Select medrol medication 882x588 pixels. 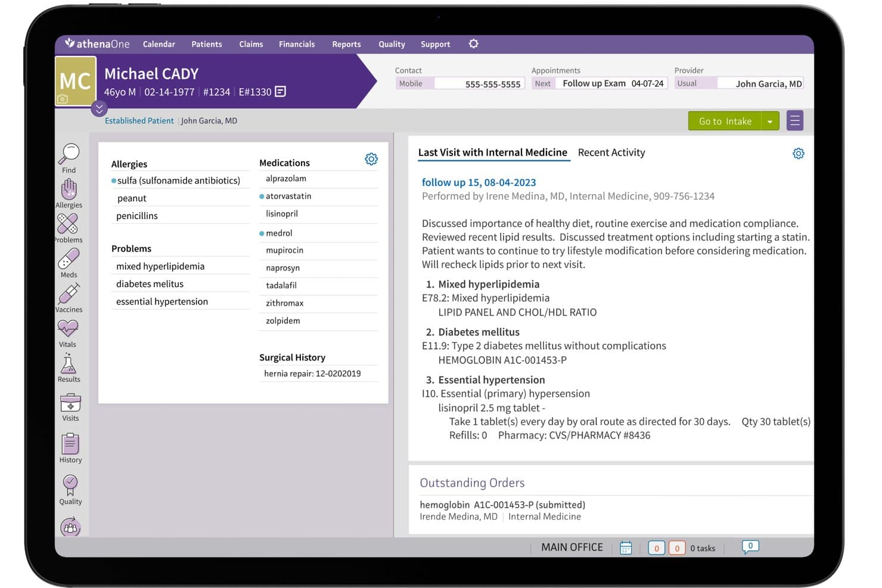point(318,233)
